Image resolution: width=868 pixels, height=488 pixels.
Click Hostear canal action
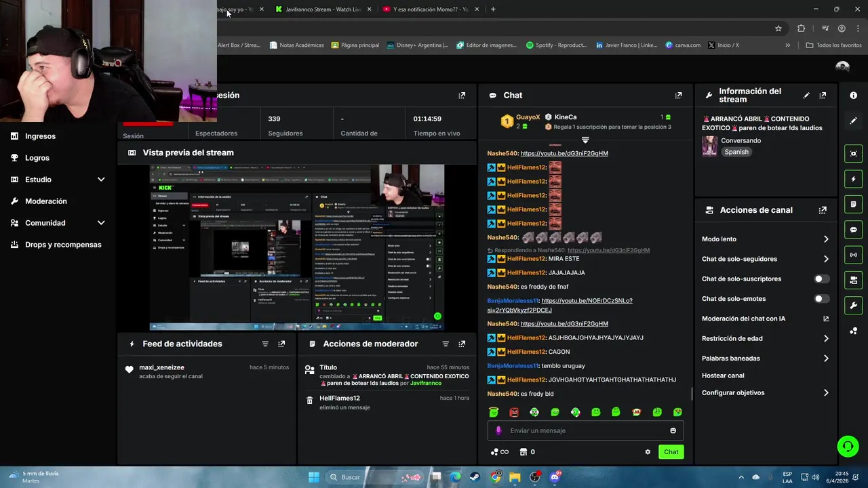tap(723, 375)
